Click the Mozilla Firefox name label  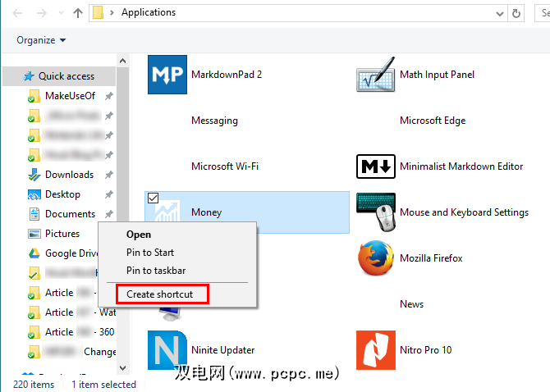(x=431, y=258)
